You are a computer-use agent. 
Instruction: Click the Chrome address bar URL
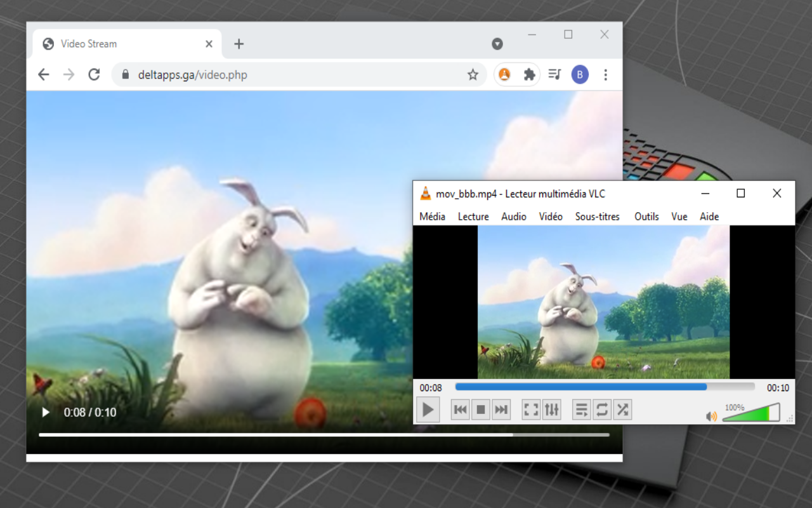[x=193, y=75]
